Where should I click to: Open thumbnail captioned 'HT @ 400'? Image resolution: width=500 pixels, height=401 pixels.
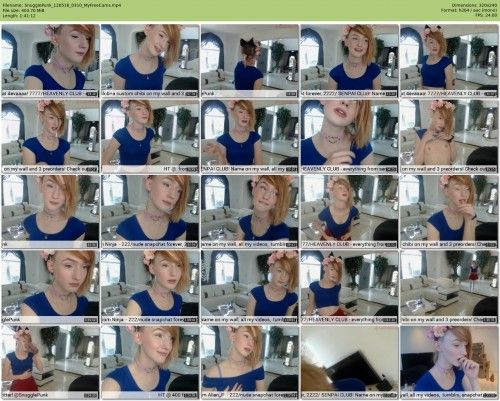tap(150, 362)
